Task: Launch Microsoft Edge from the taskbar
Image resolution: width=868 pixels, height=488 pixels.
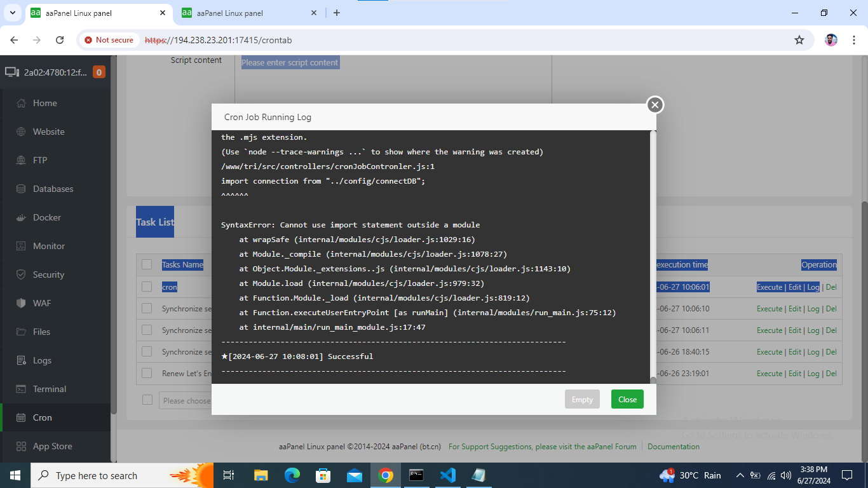Action: tap(292, 475)
